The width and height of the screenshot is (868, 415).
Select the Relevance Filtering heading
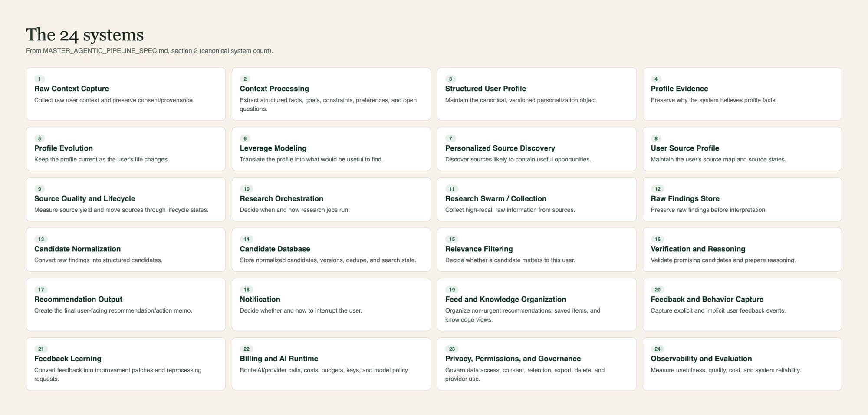point(479,249)
